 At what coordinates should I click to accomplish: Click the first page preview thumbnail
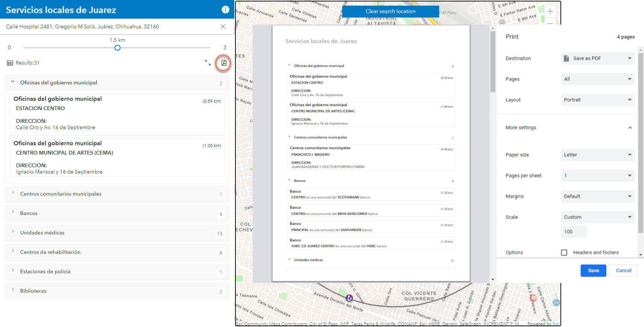tap(371, 153)
